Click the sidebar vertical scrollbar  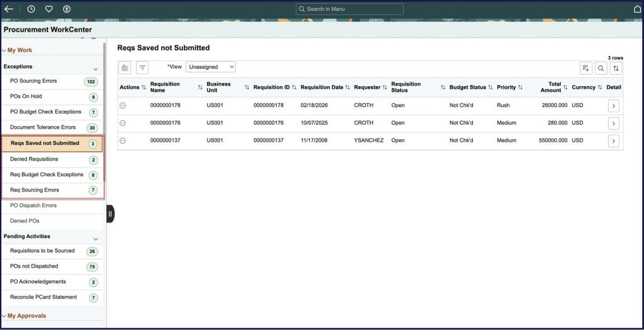point(104,111)
